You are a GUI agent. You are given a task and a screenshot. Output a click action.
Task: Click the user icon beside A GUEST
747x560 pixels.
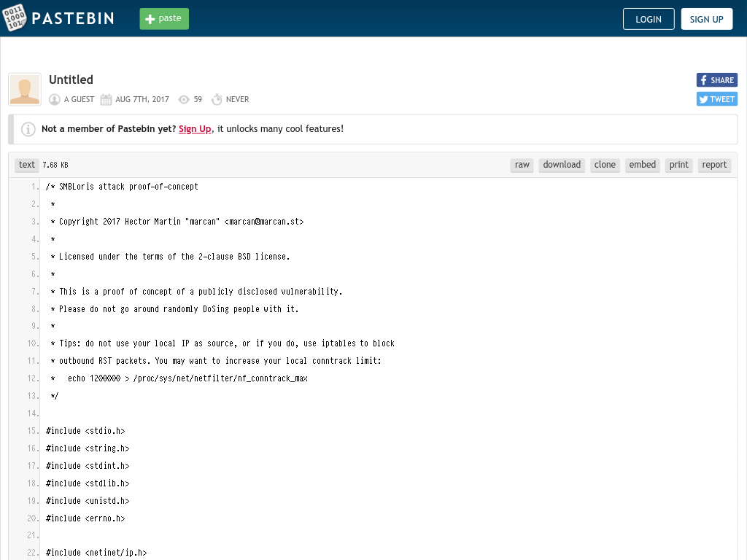click(55, 99)
